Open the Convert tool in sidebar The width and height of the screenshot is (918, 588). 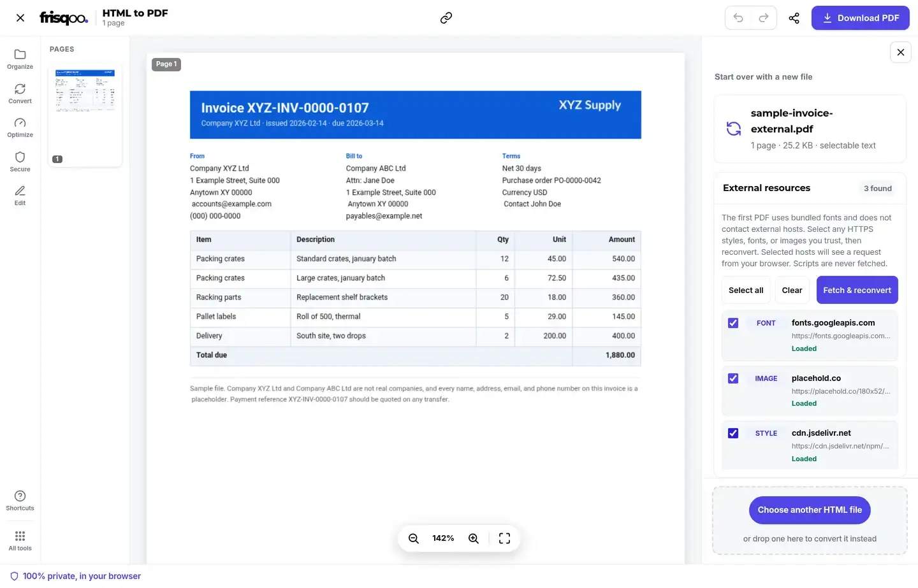point(20,93)
